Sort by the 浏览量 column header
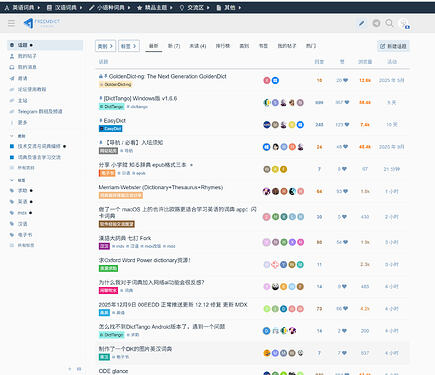435x375 pixels. 365,62
